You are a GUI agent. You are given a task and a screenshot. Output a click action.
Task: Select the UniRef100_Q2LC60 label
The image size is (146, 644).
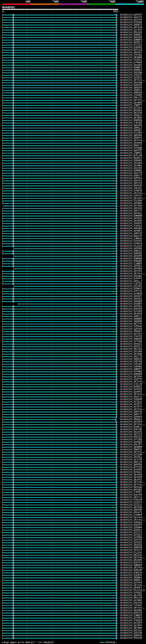pos(131,630)
